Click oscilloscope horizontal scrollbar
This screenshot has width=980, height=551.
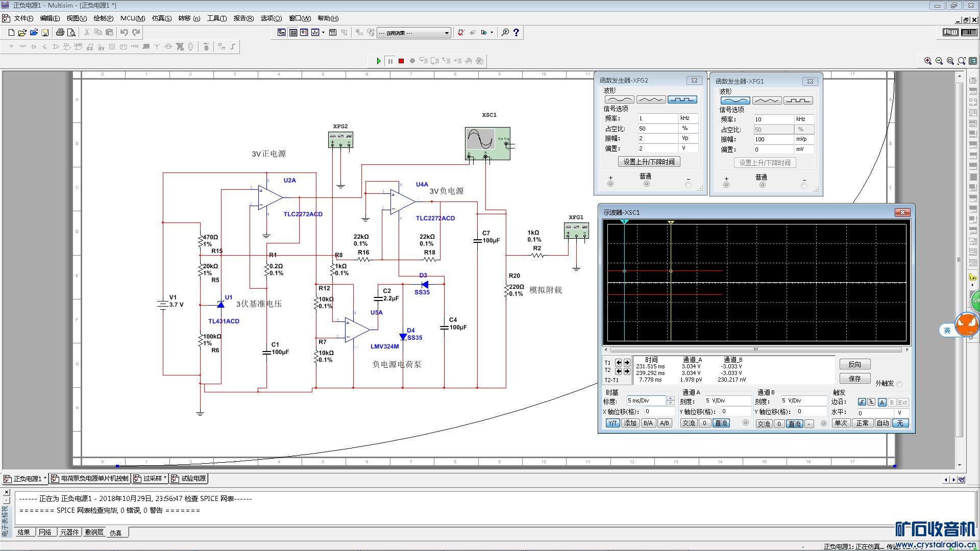pos(755,350)
